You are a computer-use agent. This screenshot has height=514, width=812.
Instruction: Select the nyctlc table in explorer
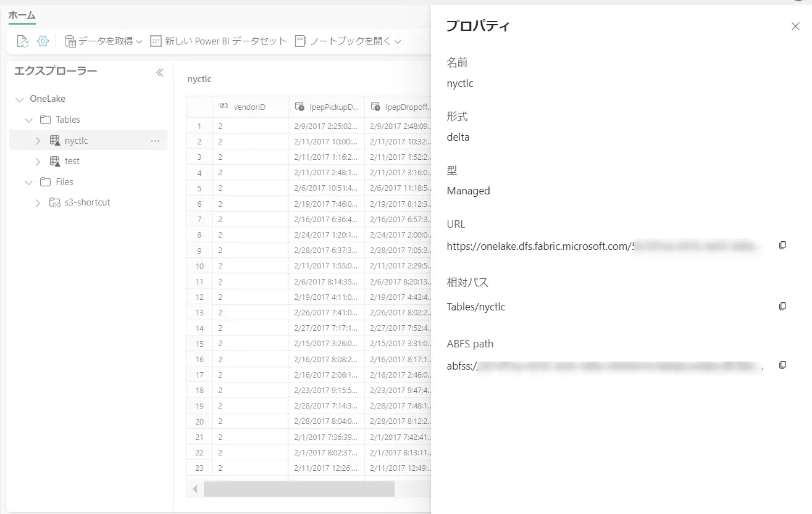point(88,141)
